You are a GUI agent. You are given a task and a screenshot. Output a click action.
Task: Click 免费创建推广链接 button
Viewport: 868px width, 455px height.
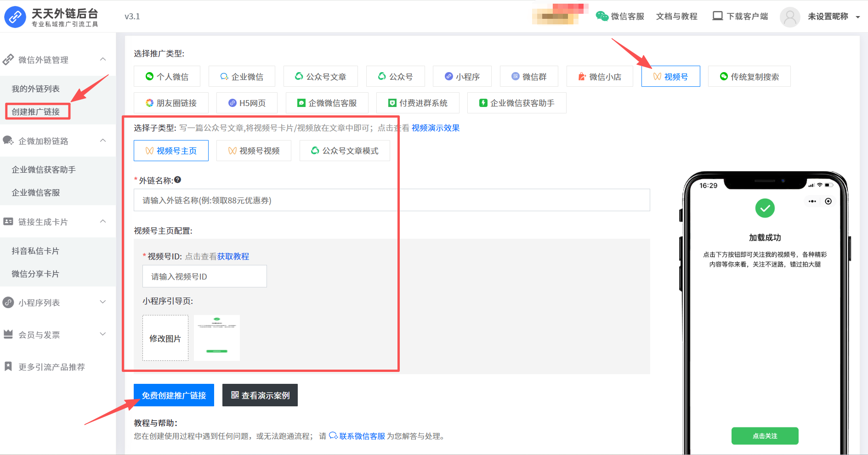(x=174, y=395)
